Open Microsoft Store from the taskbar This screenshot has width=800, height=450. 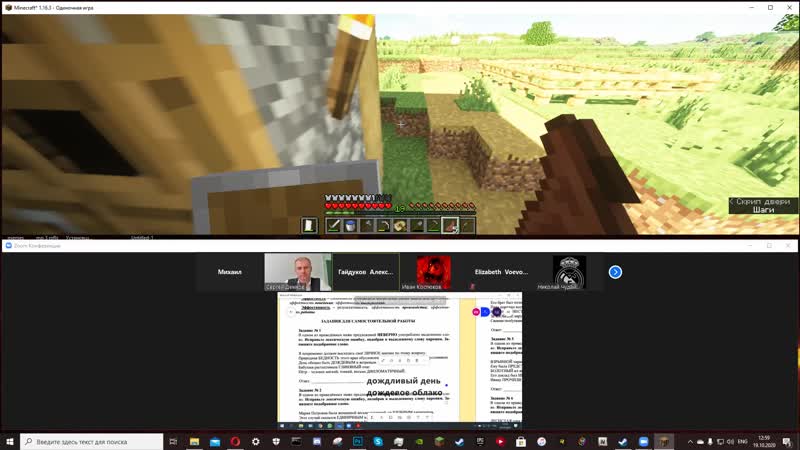[x=521, y=441]
